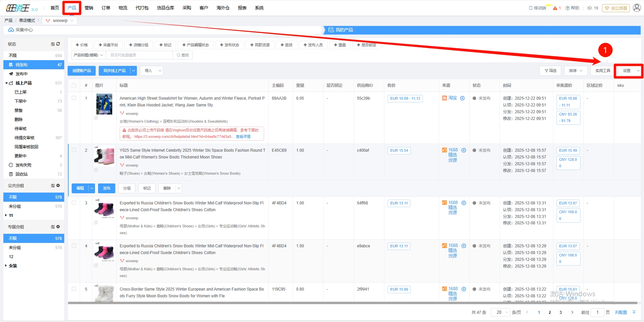Click the scroll-to-top arrow icon beside 列配置
Screen dimensions: 644x322
tap(634, 313)
